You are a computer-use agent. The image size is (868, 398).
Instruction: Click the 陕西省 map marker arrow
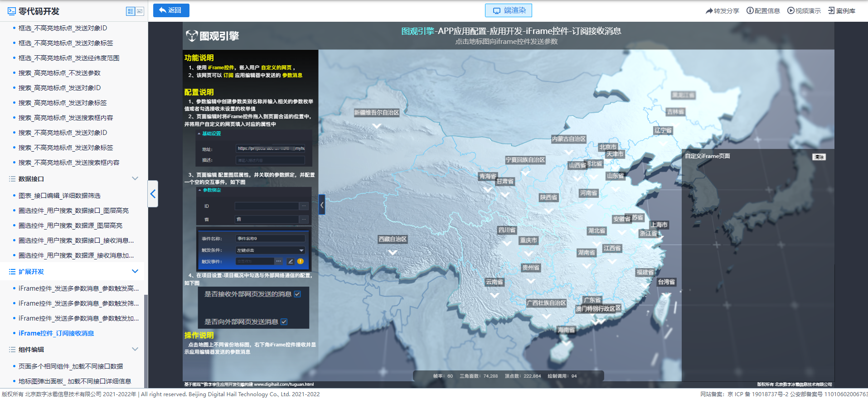tap(548, 210)
